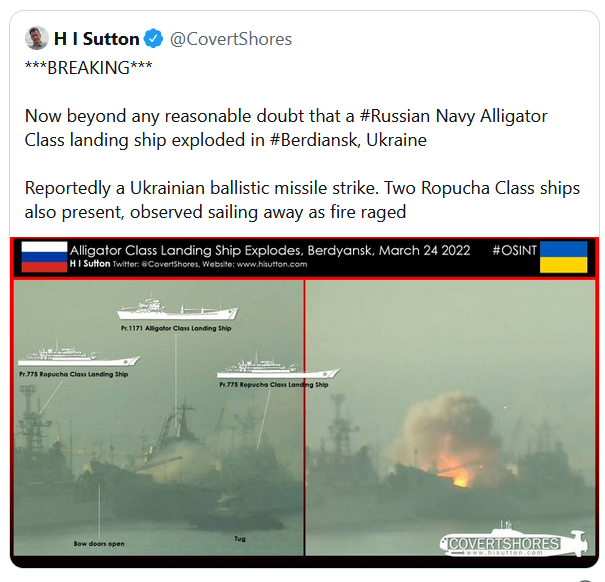Open the left annotated harbor photo
The width and height of the screenshot is (605, 582).
click(x=159, y=418)
